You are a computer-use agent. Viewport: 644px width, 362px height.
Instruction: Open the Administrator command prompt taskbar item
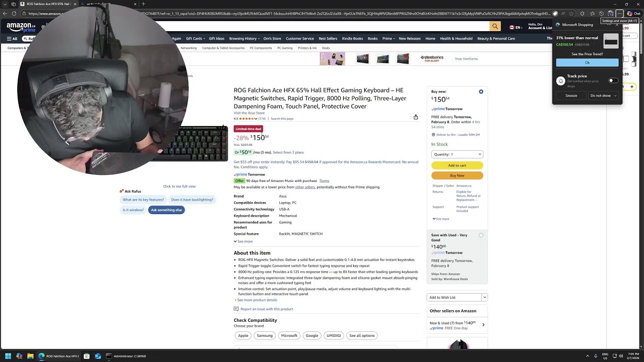(x=126, y=356)
